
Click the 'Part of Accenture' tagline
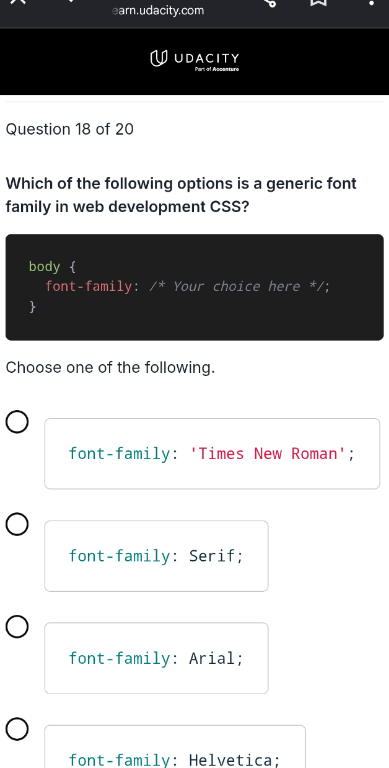point(217,70)
